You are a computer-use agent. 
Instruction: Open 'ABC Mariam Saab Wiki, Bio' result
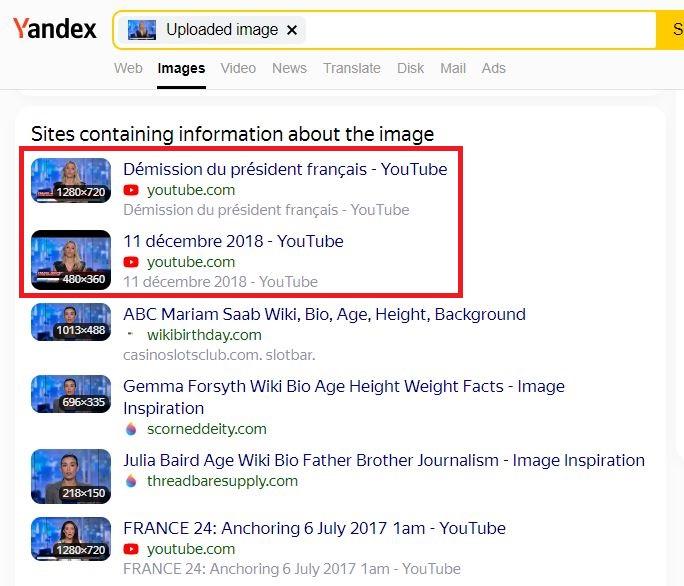324,314
